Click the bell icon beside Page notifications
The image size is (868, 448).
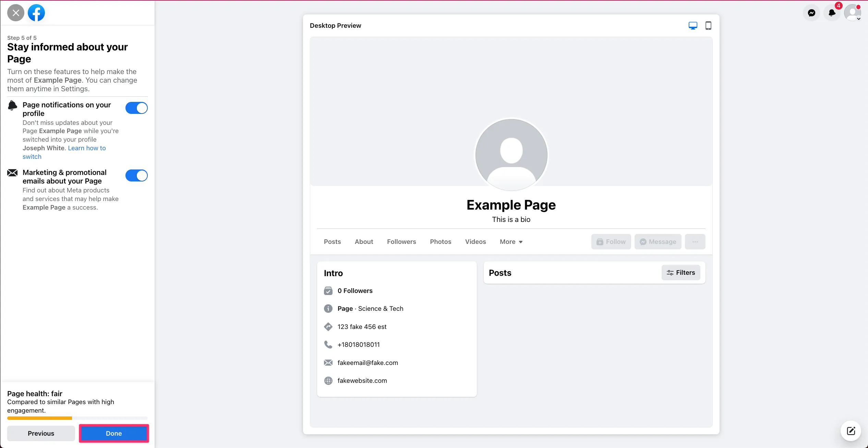point(12,105)
